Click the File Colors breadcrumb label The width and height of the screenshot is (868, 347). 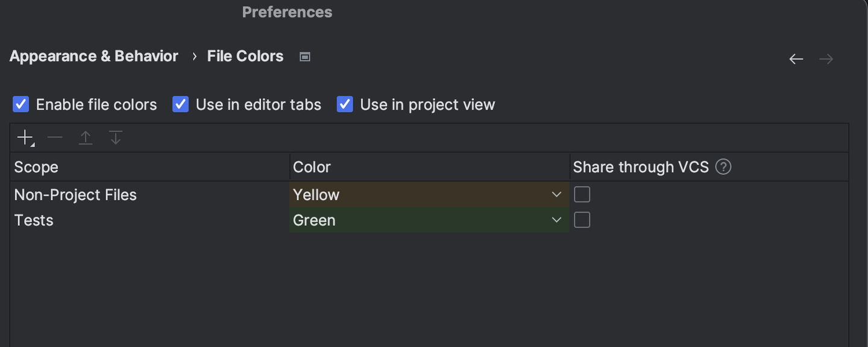click(245, 56)
